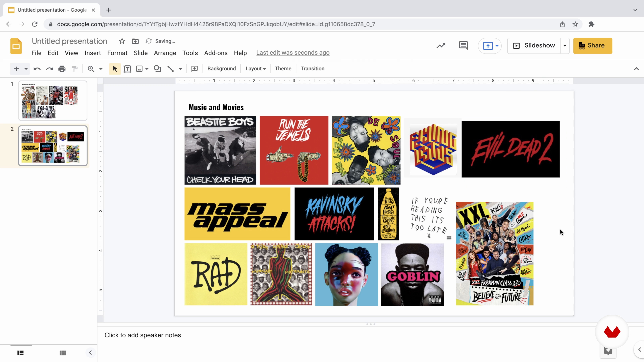Viewport: 644px width, 362px height.
Task: Click the presentation title field
Action: coord(69,41)
